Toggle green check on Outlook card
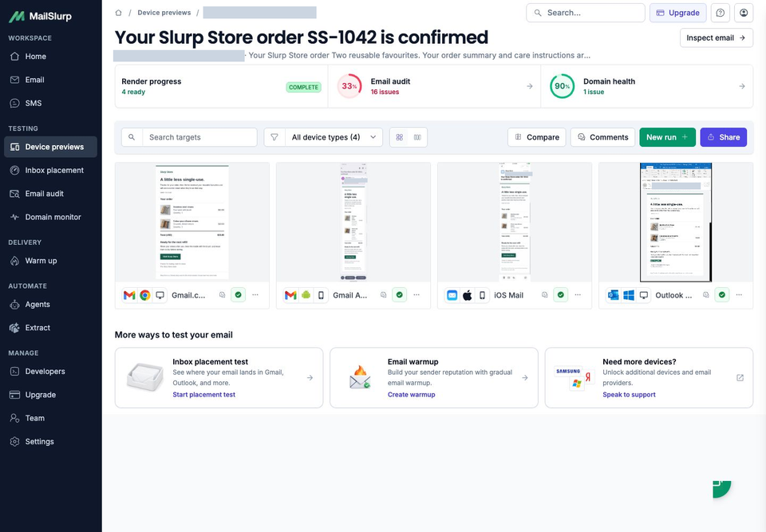766x532 pixels. 721,295
